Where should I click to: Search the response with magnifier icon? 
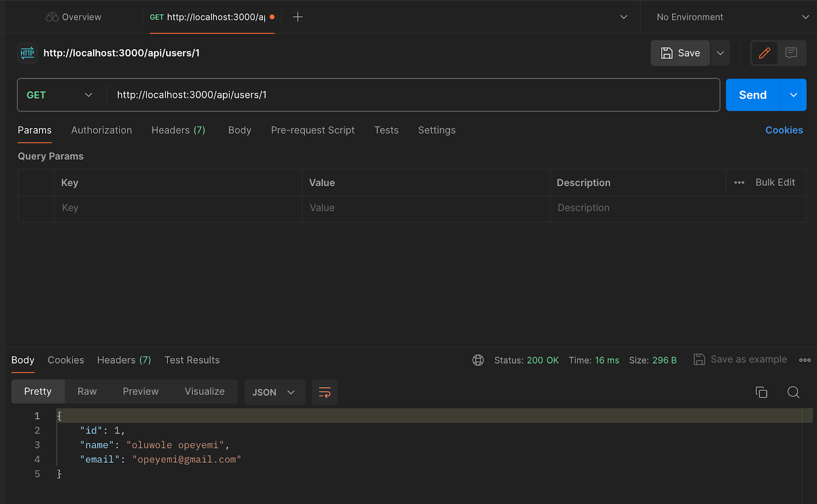(x=793, y=392)
